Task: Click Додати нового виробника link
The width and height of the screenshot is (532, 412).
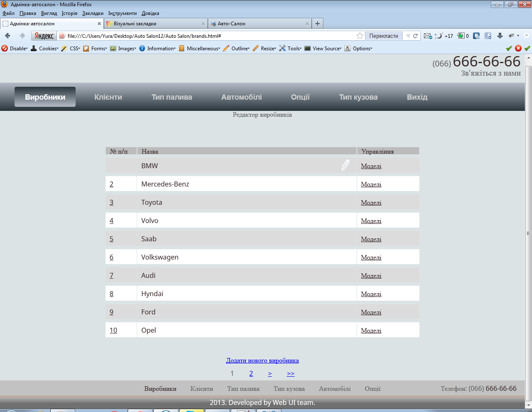Action: pyautogui.click(x=262, y=360)
